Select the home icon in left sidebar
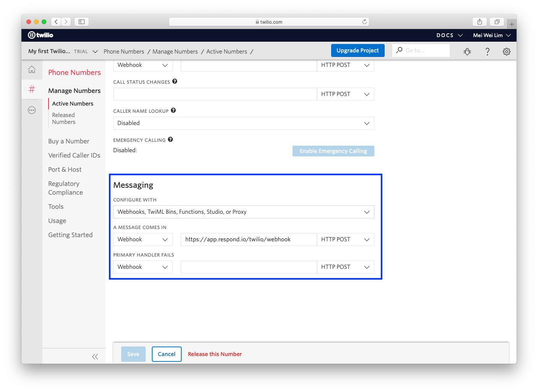This screenshot has height=392, width=538. 32,69
